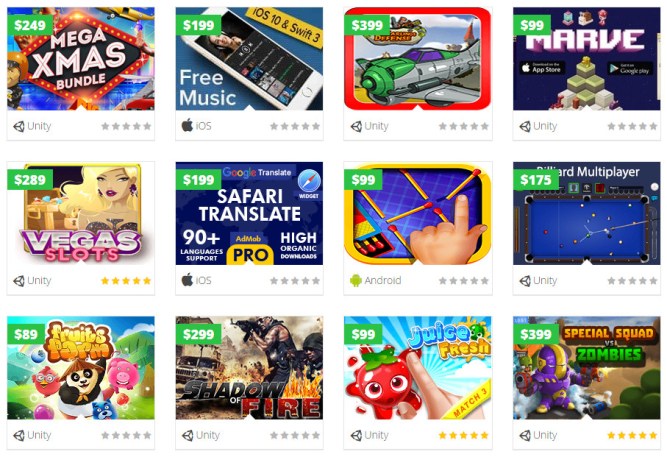Click Unity icon under Special Squad vs Zombies
The width and height of the screenshot is (667, 457).
525,435
